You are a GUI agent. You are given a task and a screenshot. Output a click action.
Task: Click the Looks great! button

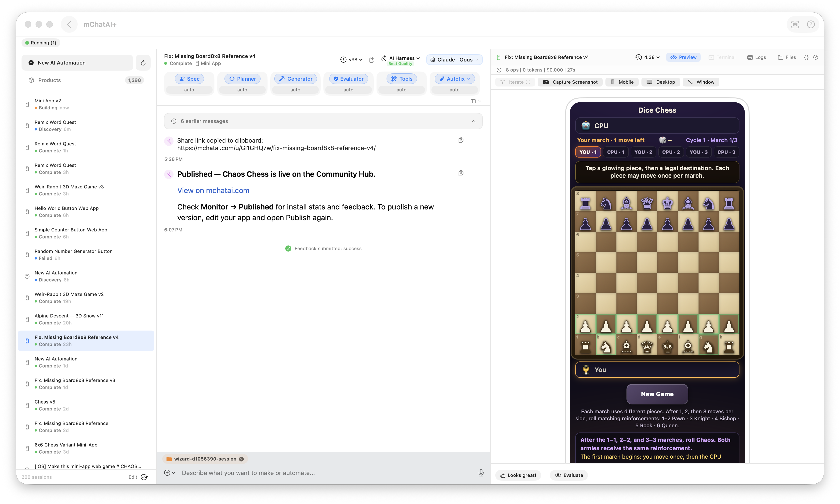[518, 475]
